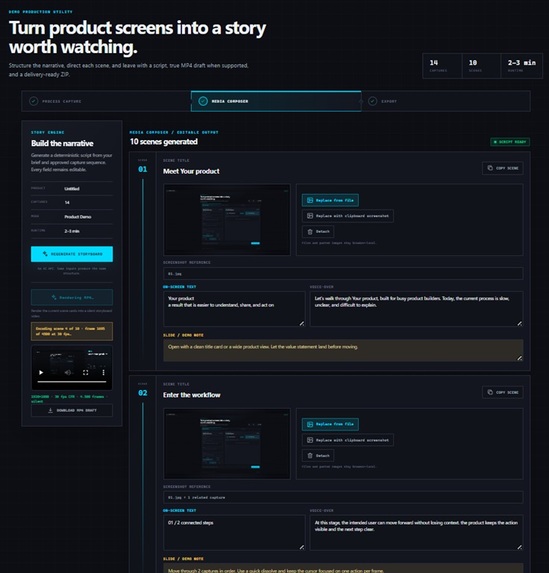Click the trash icon on scene 01 Detach
The width and height of the screenshot is (549, 573).
coord(310,232)
